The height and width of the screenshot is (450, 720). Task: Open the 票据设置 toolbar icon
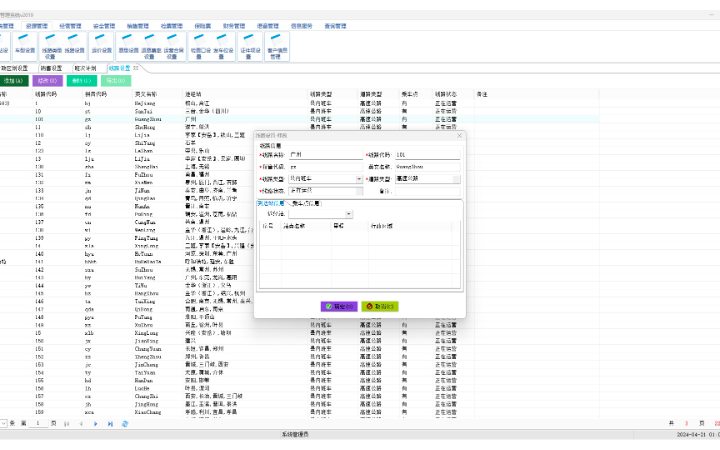coord(128,46)
